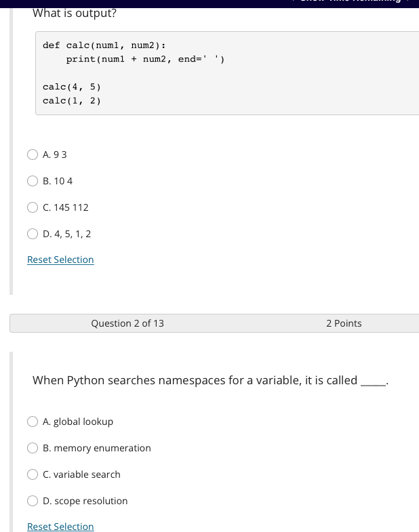Image resolution: width=419 pixels, height=532 pixels.
Task: Select answer D. scope resolution
Action: click(33, 501)
